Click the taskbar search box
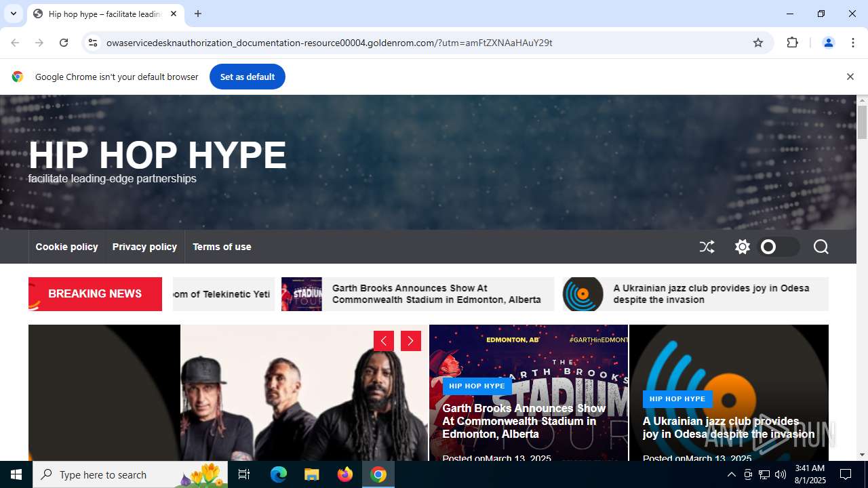This screenshot has height=488, width=868. [130, 474]
